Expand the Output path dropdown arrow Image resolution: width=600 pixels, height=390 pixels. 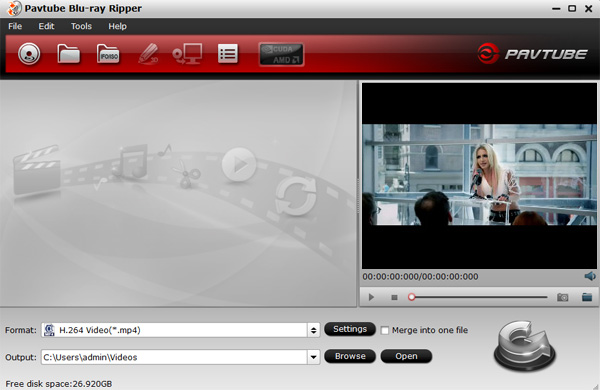pyautogui.click(x=313, y=357)
